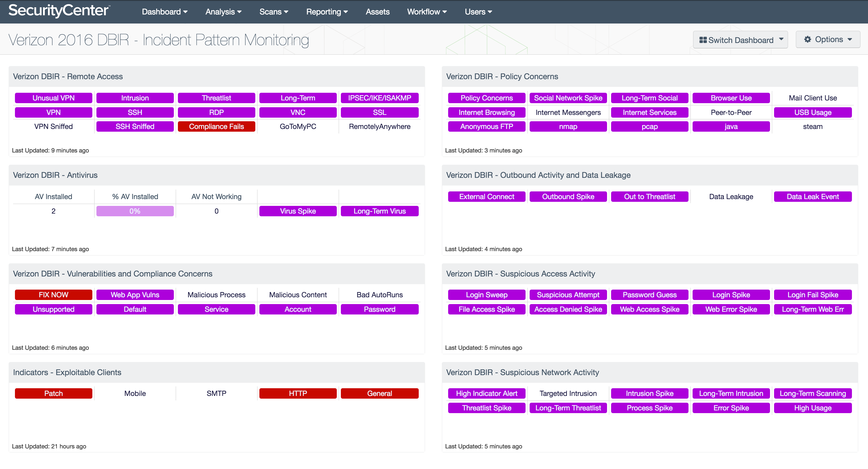Viewport: 868px width, 469px height.
Task: Click the Long-Term Virus indicator
Action: [380, 211]
